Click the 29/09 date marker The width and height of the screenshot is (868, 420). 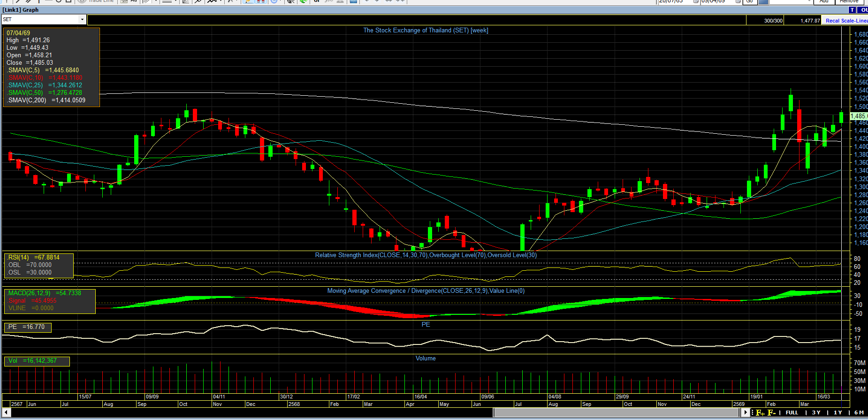click(x=622, y=397)
